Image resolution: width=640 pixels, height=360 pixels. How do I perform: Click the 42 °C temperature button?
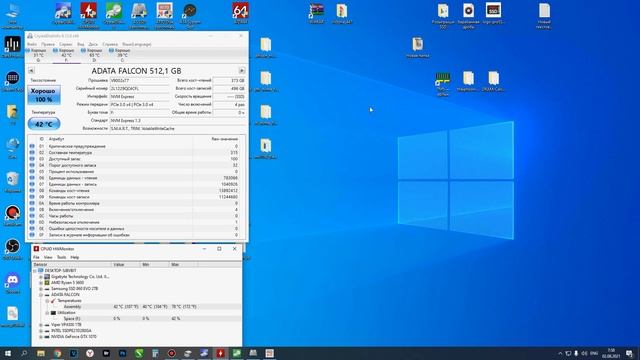[x=44, y=124]
